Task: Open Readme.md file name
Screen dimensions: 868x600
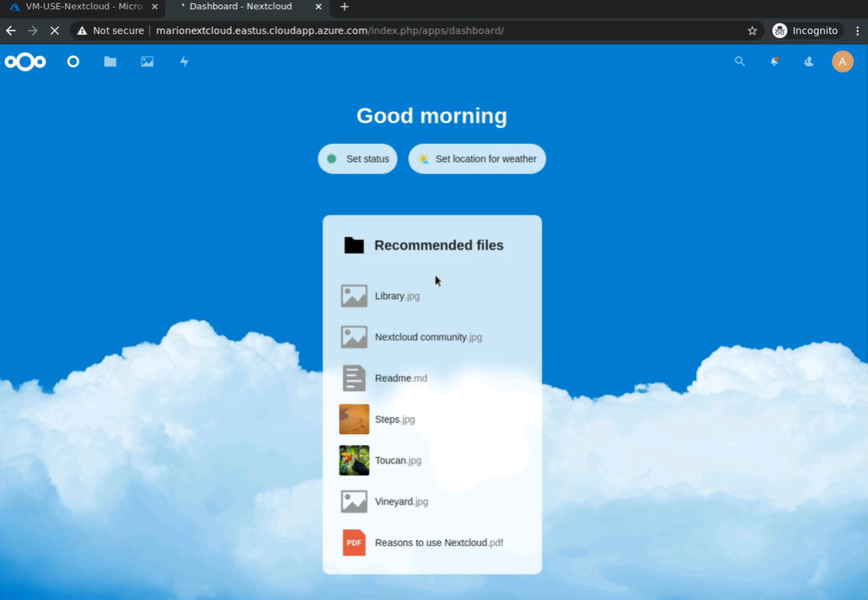Action: [401, 378]
